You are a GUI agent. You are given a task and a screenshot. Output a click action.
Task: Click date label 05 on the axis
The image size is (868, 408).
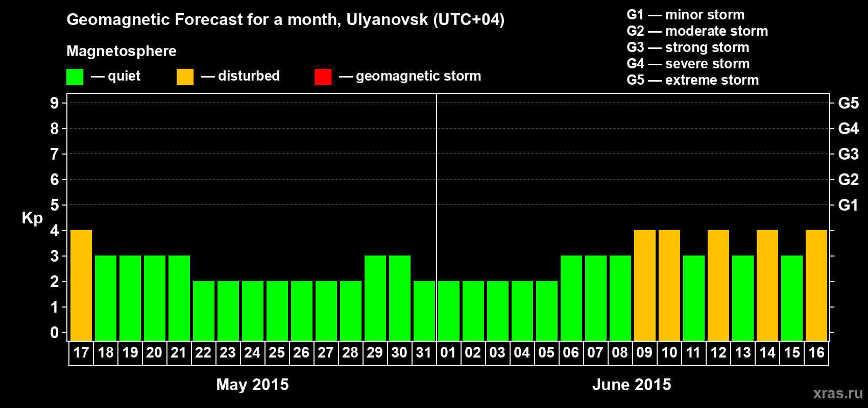pyautogui.click(x=546, y=353)
